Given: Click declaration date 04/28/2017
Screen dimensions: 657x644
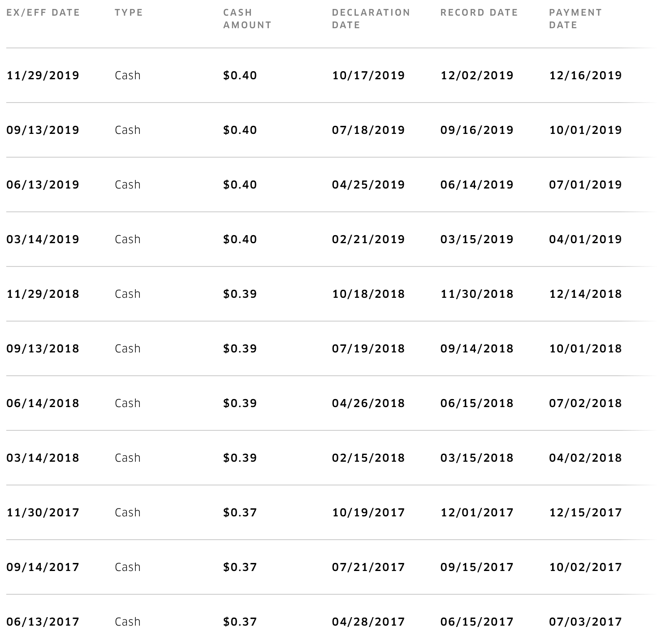Looking at the screenshot, I should tap(368, 622).
